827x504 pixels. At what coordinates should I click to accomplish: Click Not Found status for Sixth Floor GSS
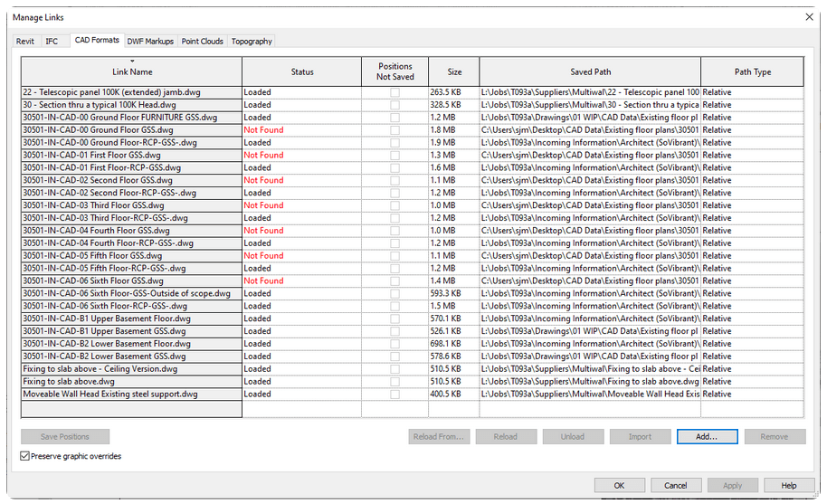[x=263, y=281]
